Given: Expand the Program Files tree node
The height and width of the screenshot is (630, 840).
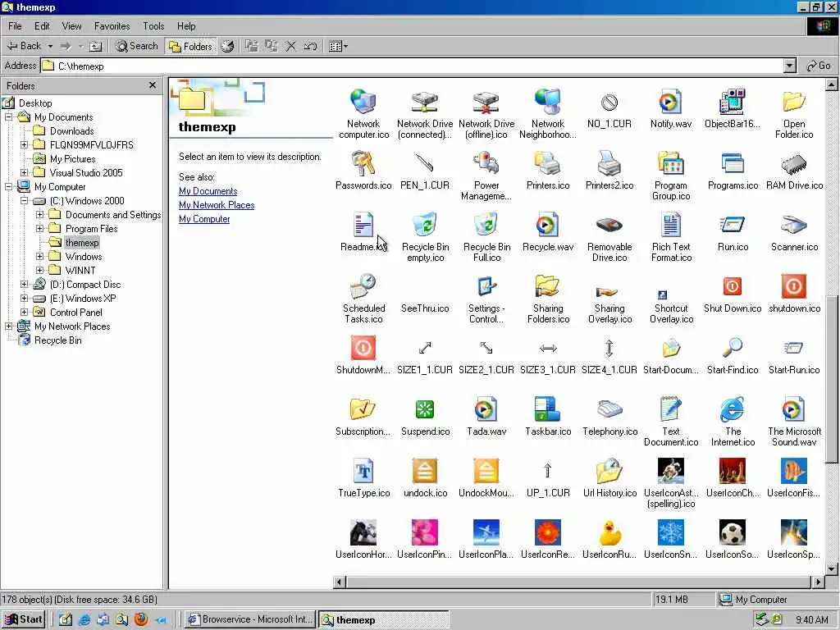Looking at the screenshot, I should pos(39,228).
